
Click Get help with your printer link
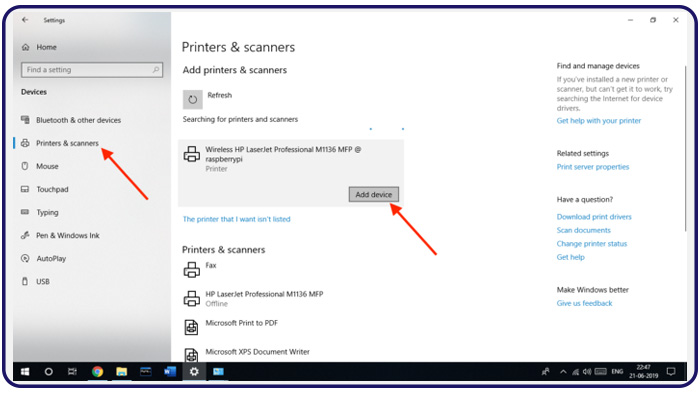[x=599, y=121]
